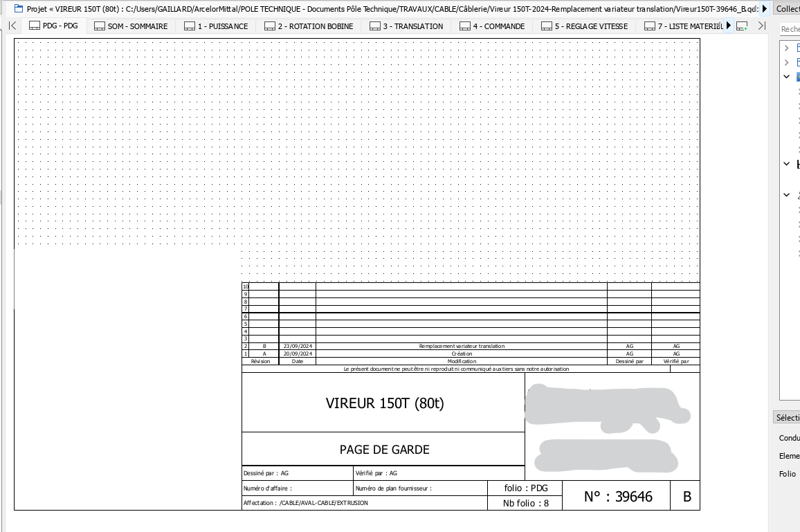Expand the first collapsed collection branch
Viewport: 800px width, 532px height.
786,47
